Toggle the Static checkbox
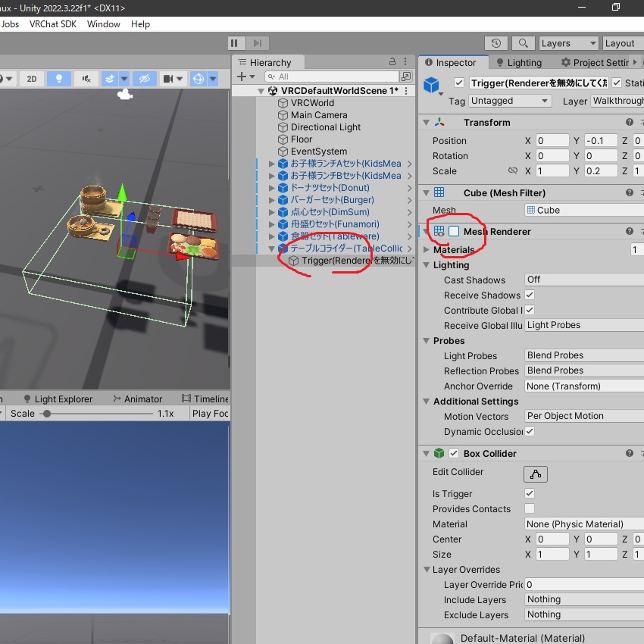Screen dimensions: 644x644 [617, 83]
